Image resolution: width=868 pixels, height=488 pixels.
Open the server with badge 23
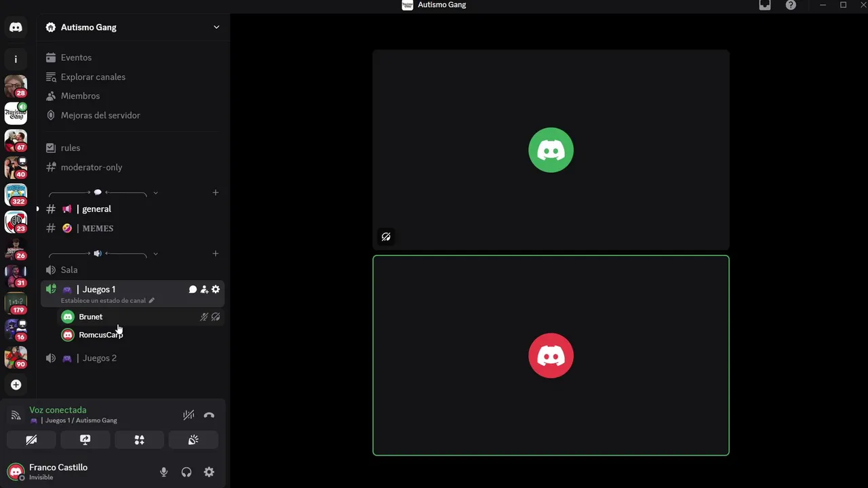coord(16,222)
